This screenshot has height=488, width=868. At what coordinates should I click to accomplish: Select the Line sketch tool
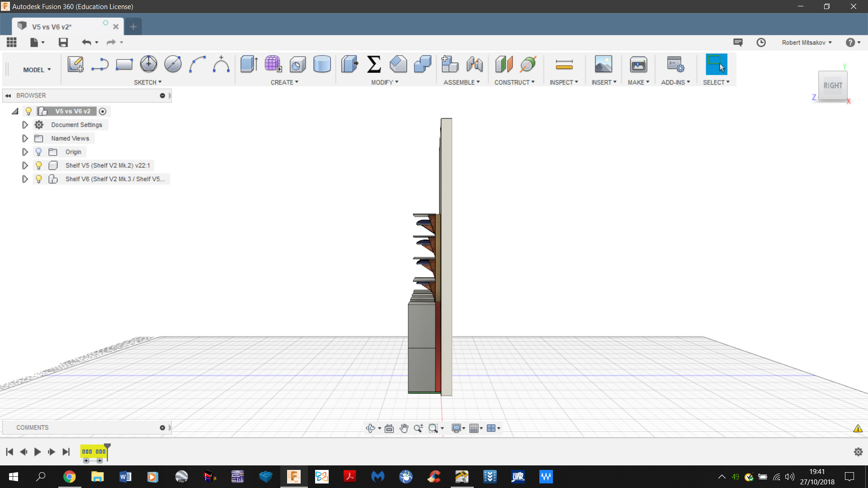click(x=100, y=64)
